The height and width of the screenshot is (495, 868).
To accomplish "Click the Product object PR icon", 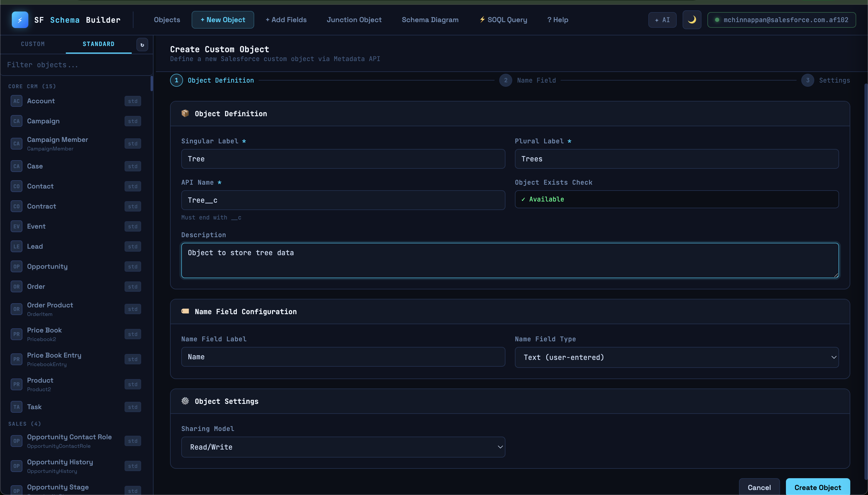I will 16,384.
